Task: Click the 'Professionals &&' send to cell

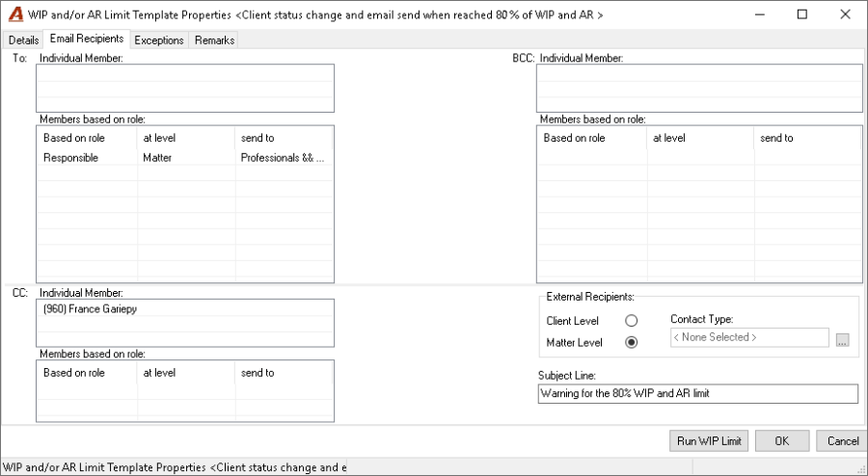Action: (284, 158)
